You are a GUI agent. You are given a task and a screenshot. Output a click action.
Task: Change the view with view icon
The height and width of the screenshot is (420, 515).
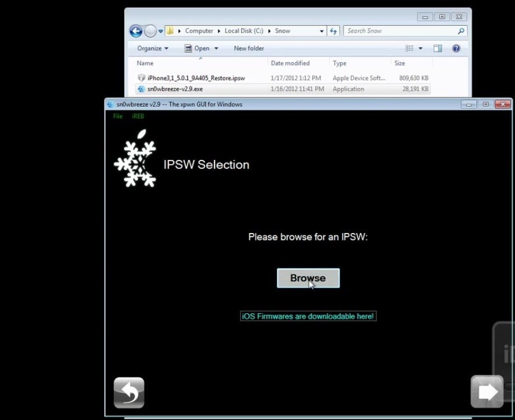coord(409,49)
